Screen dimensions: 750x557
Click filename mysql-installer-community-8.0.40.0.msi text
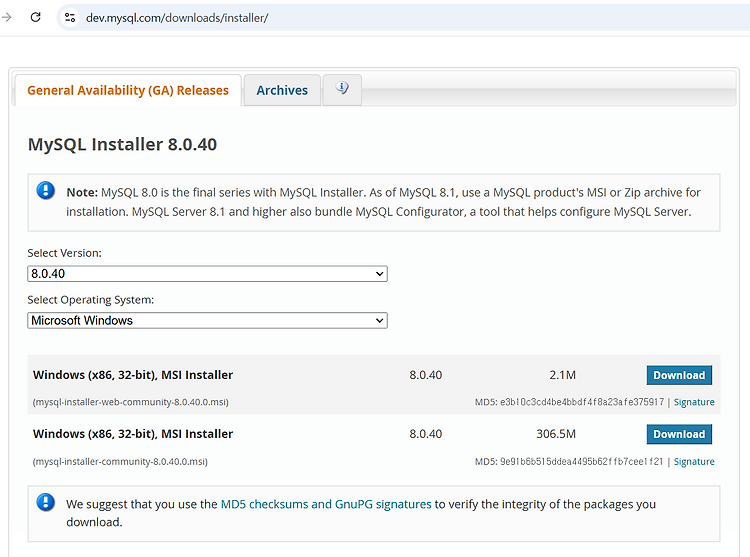(x=120, y=461)
